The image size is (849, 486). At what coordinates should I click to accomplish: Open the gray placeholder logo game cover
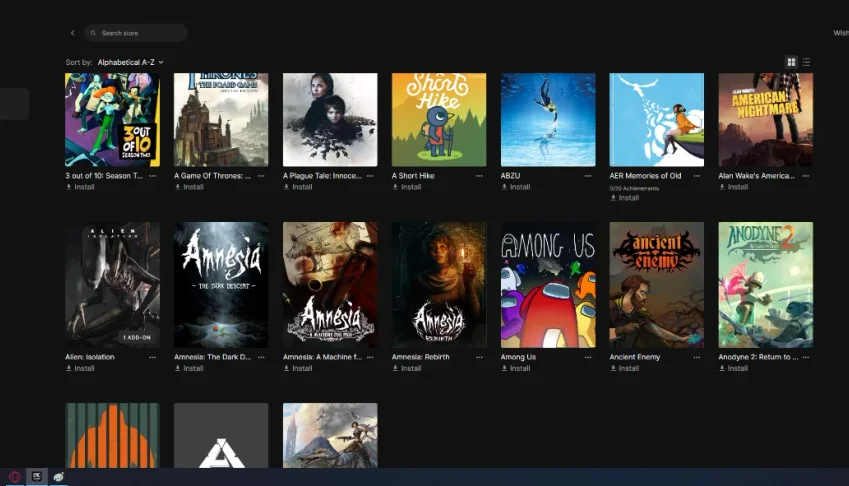click(x=221, y=435)
